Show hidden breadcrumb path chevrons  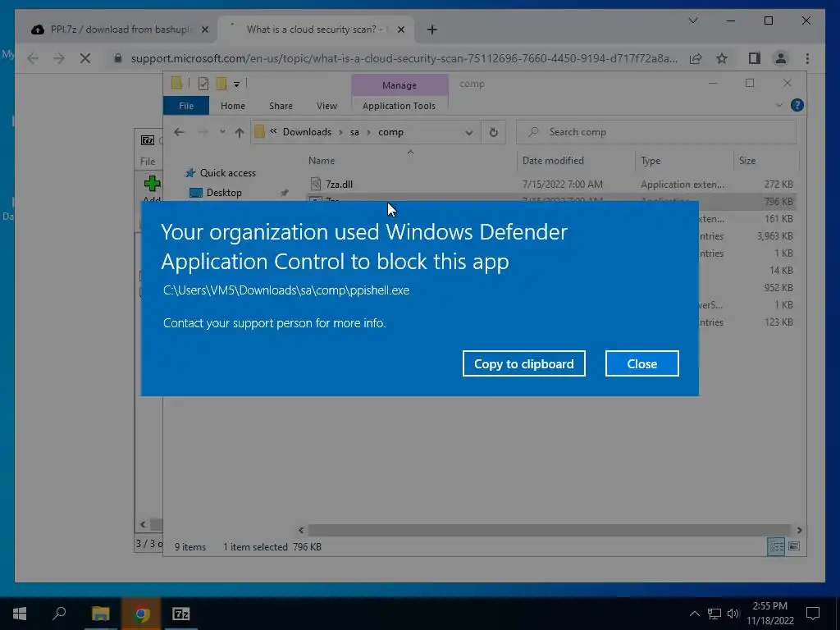[273, 131]
